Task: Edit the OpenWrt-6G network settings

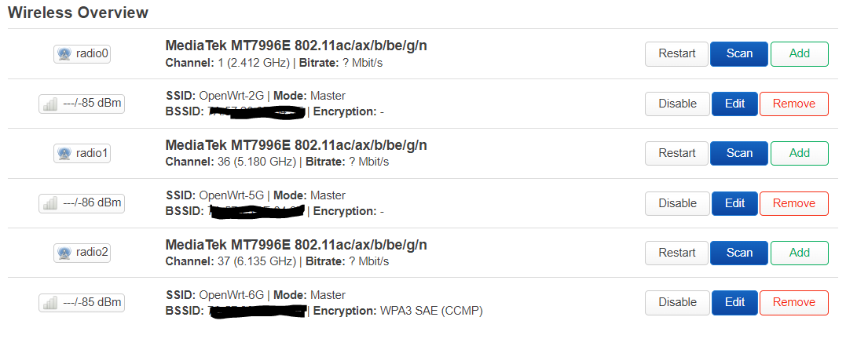Action: tap(734, 302)
